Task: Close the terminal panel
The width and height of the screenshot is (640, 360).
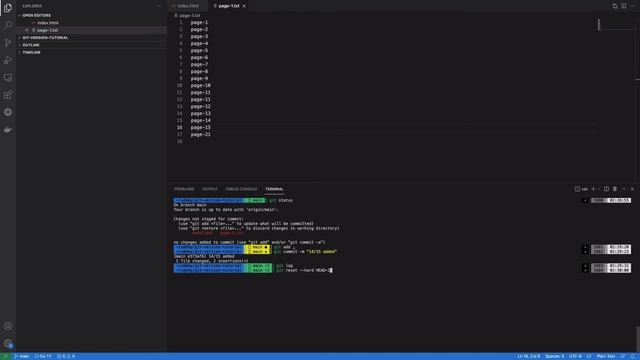Action: tap(632, 189)
